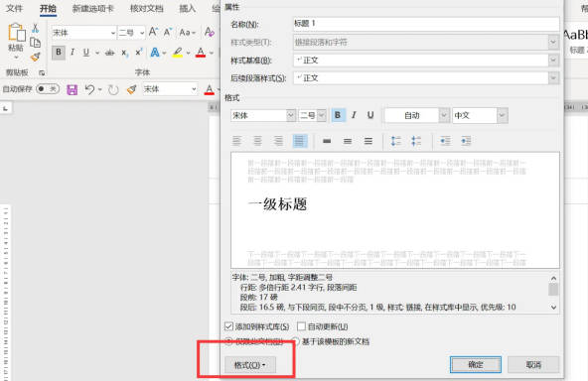The width and height of the screenshot is (588, 381).
Task: Toggle the Automatically update checkbox
Action: [x=301, y=326]
